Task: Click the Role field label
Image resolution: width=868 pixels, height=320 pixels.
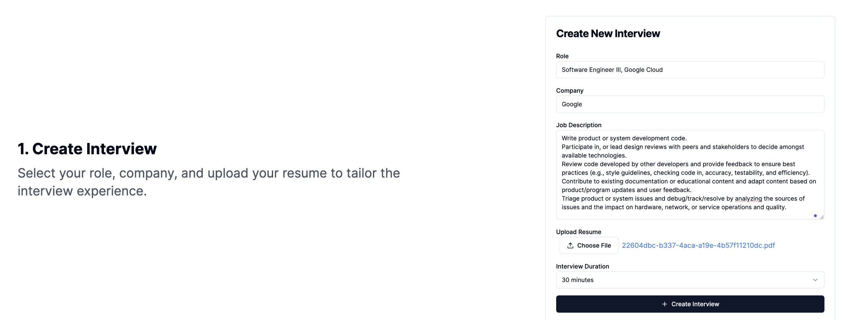Action: pos(562,56)
